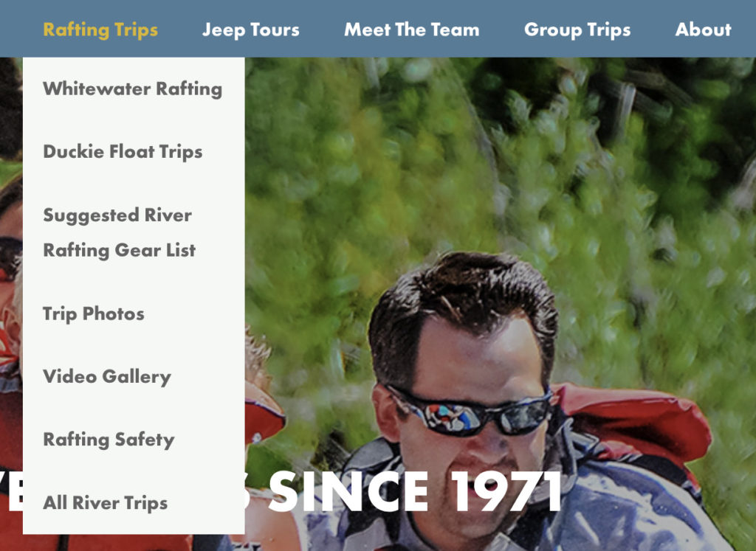The height and width of the screenshot is (551, 756).
Task: Open the Jeep Tours menu item
Action: 251,30
